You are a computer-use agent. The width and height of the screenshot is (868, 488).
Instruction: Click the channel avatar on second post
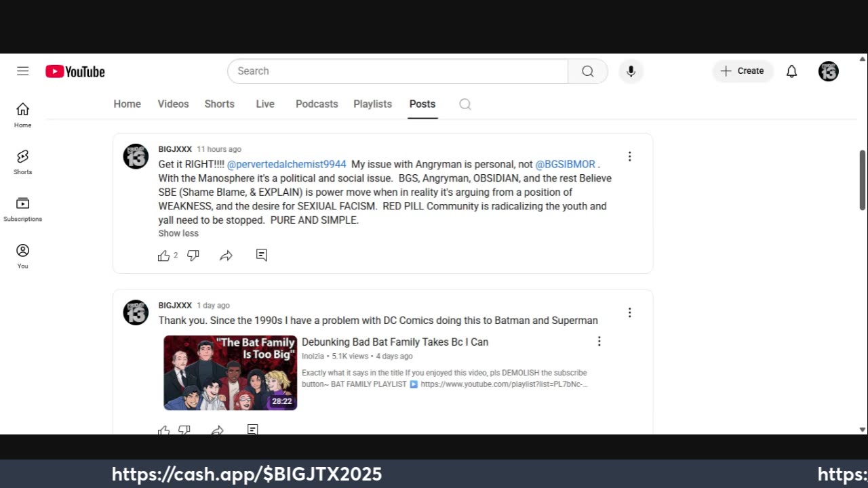tap(136, 312)
